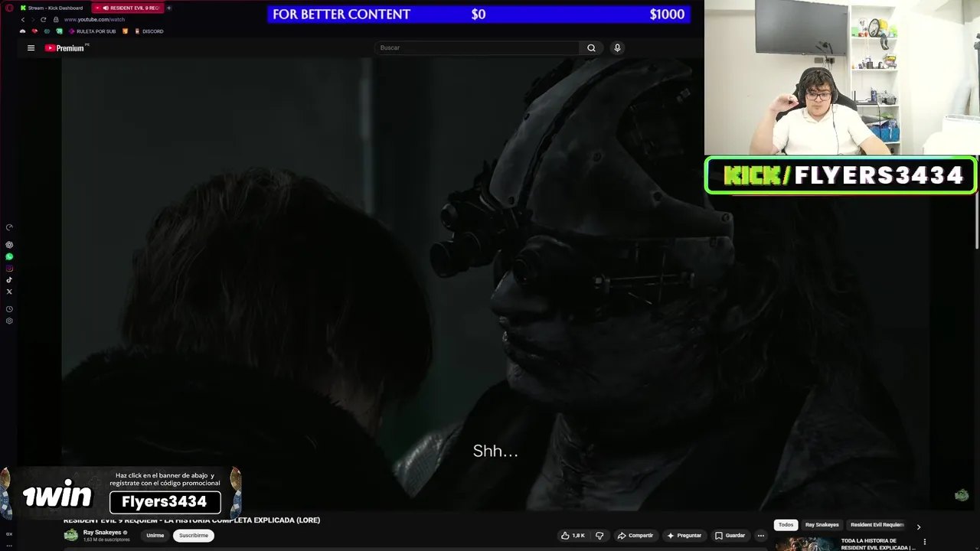Save the video with the Guardar button

(x=730, y=535)
